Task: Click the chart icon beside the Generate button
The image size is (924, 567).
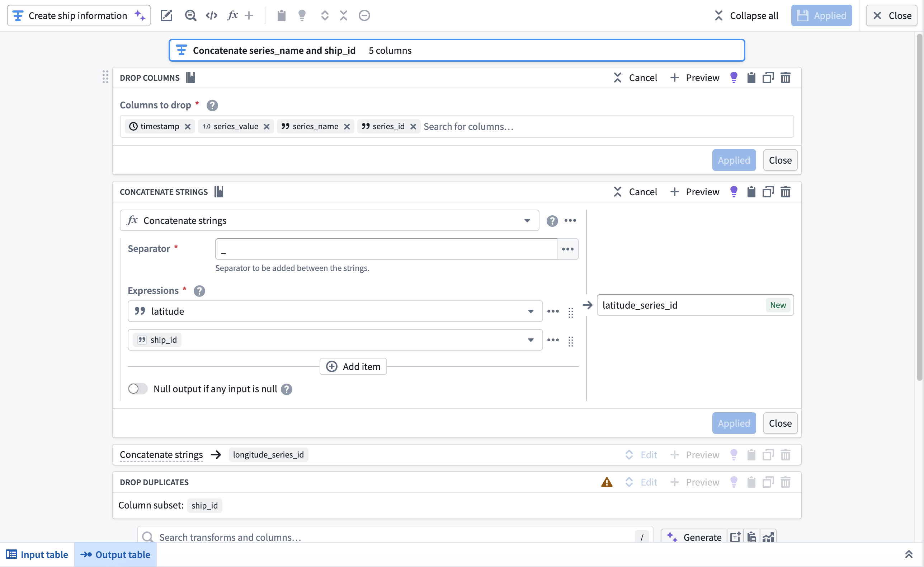Action: 768,537
